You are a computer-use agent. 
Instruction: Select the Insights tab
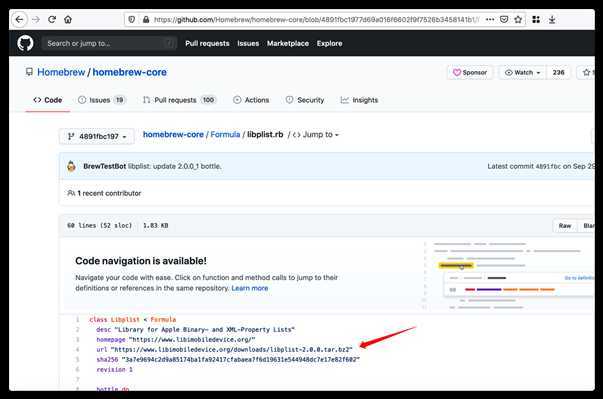coord(359,100)
